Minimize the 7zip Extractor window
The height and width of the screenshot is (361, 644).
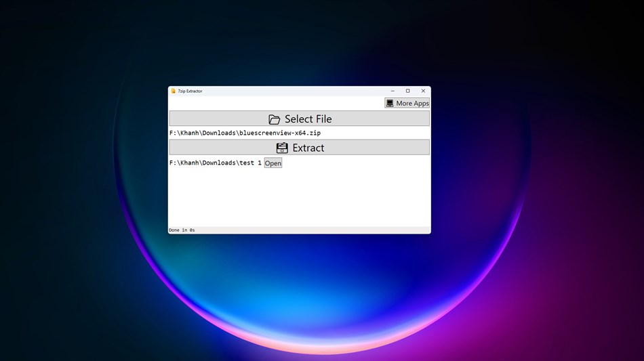tap(393, 91)
